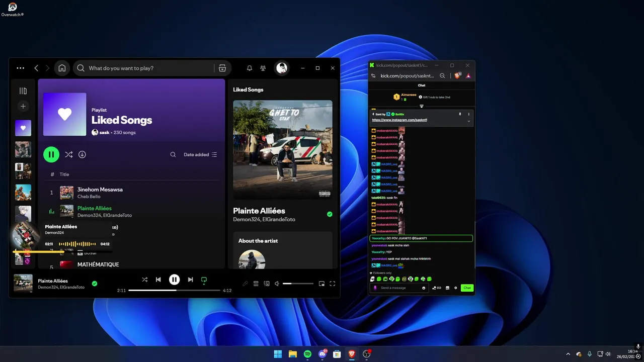Screen dimensions: 644x362
Task: Open the chat emoji picker
Action: [x=424, y=288]
